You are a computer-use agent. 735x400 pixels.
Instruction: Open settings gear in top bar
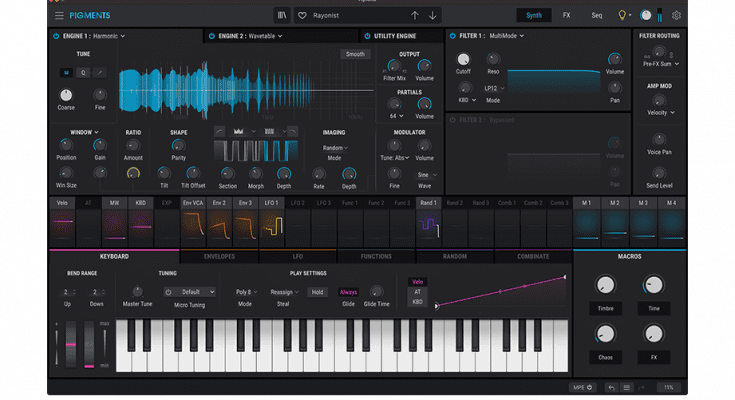click(x=676, y=16)
